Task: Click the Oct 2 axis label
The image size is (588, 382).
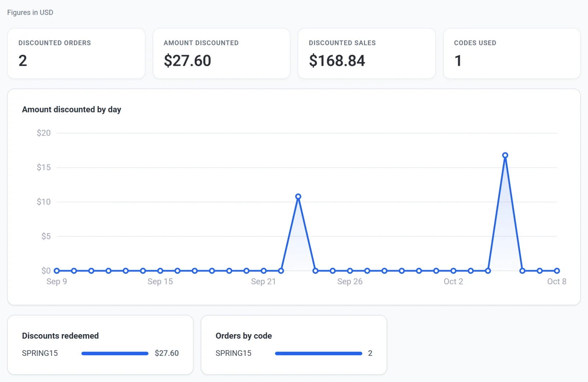Action: pyautogui.click(x=453, y=282)
